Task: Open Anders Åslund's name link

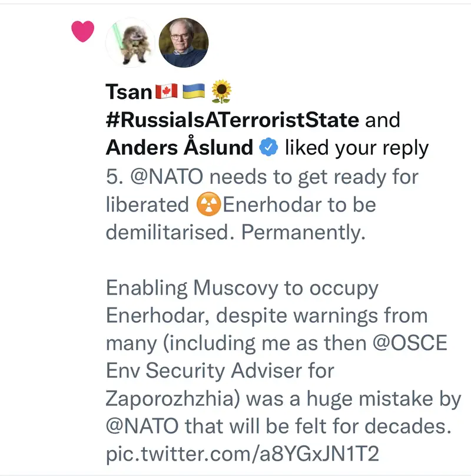Action: tap(179, 148)
